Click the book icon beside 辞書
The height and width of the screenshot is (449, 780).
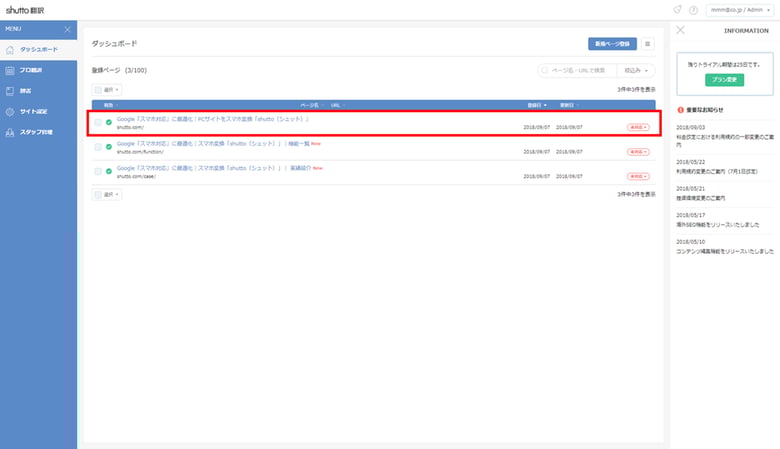click(x=10, y=91)
